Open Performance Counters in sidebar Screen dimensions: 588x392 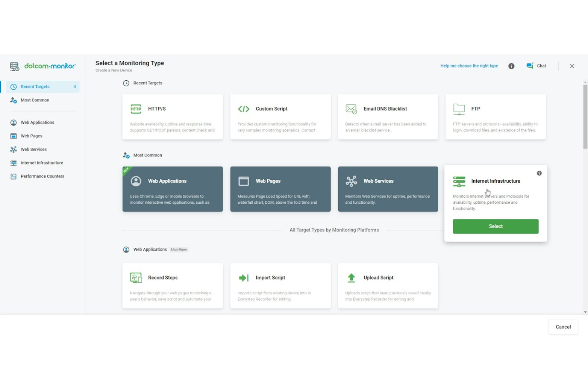(42, 176)
